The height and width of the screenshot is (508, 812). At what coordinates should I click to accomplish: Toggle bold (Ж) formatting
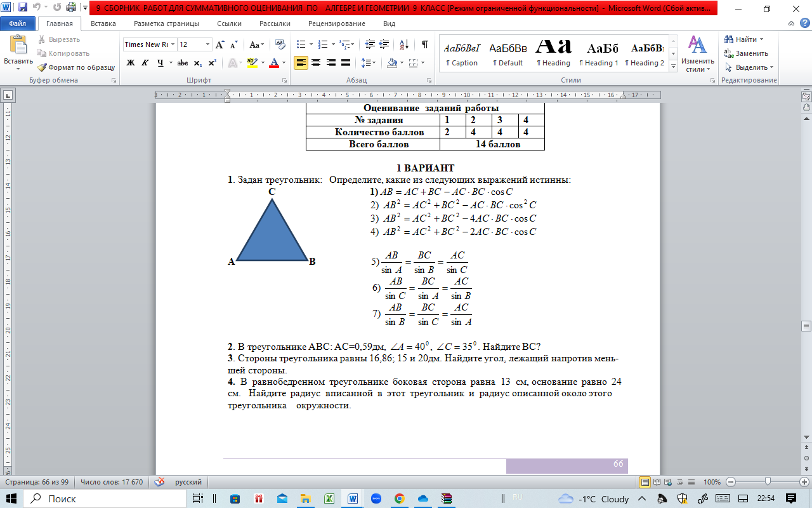[131, 63]
